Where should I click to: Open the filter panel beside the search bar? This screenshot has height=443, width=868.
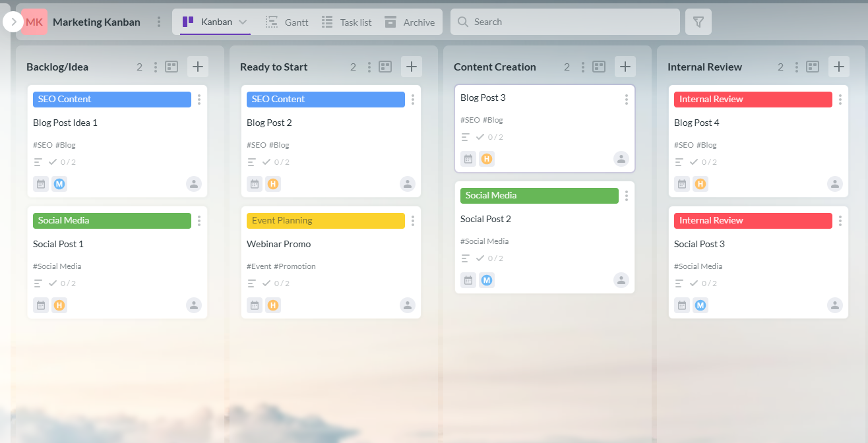698,21
